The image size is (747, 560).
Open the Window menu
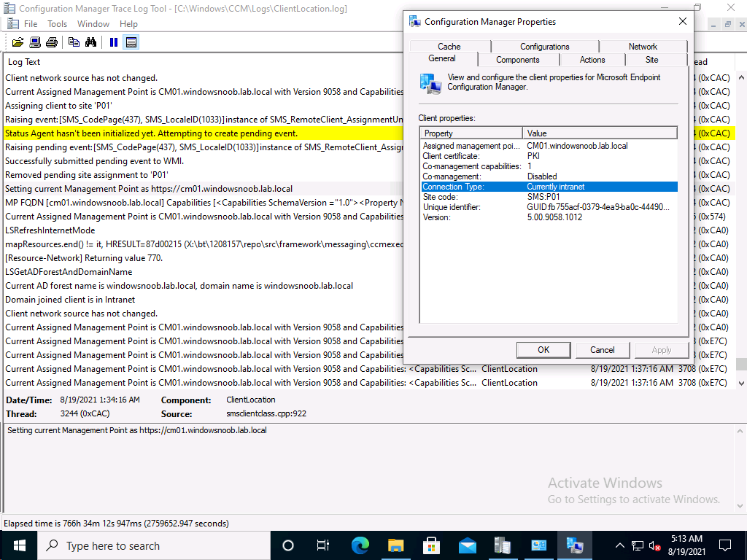[x=93, y=24]
